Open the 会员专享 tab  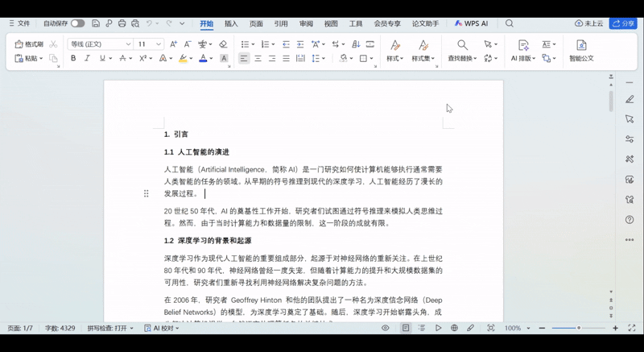click(x=387, y=24)
